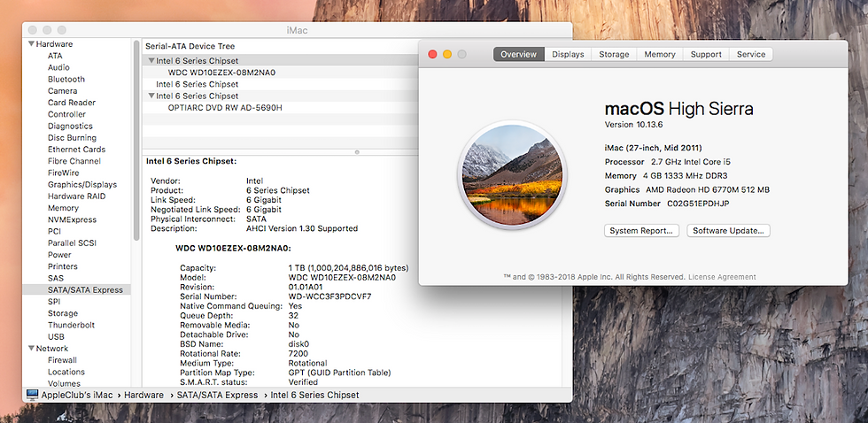
Task: Close the About This Mac window
Action: coord(433,54)
